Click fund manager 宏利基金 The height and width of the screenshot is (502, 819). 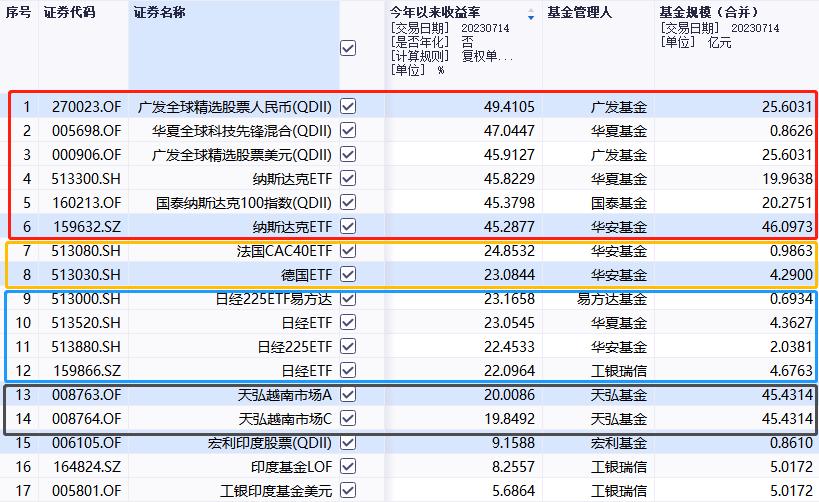(x=619, y=443)
